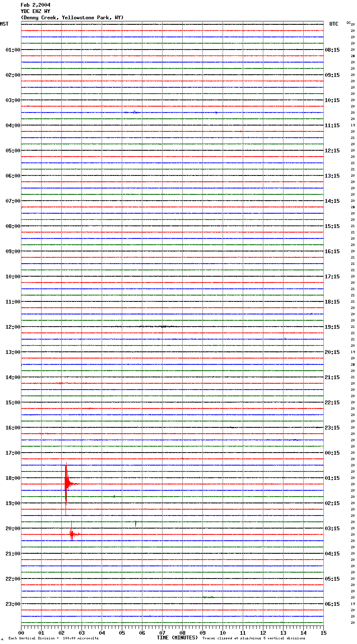Click the 12:00 MST hour label
The width and height of the screenshot is (357, 644).
(13, 327)
